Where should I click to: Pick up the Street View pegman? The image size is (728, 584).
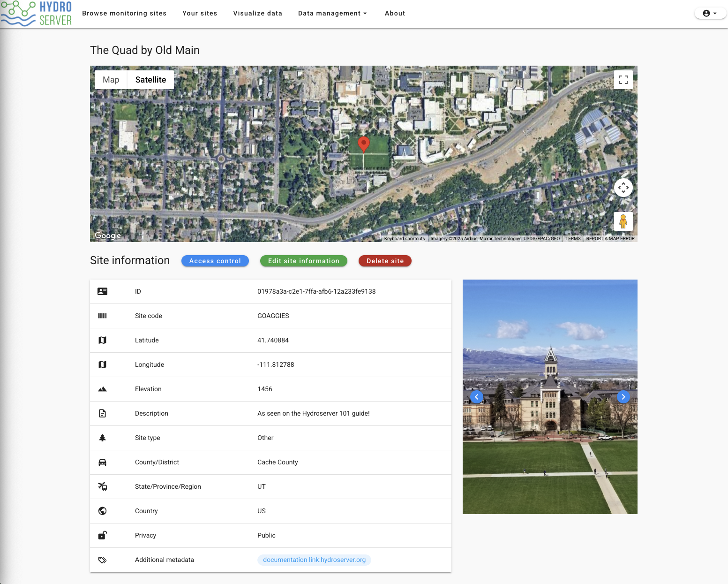623,221
